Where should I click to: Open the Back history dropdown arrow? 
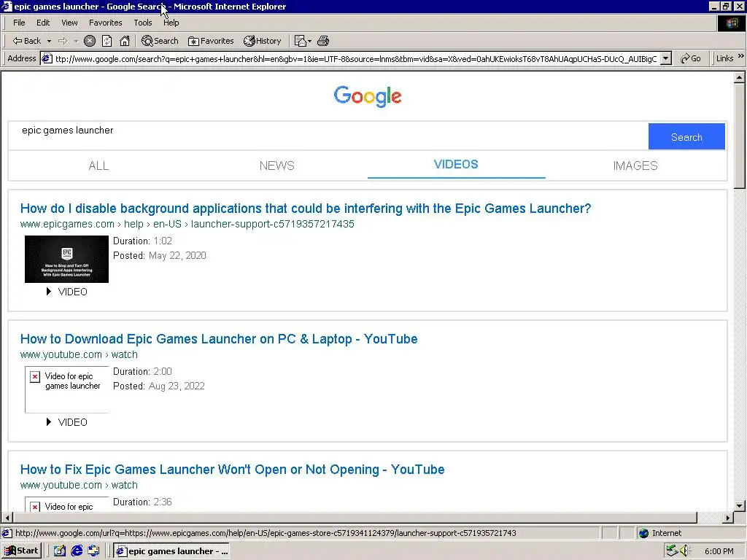tap(49, 41)
